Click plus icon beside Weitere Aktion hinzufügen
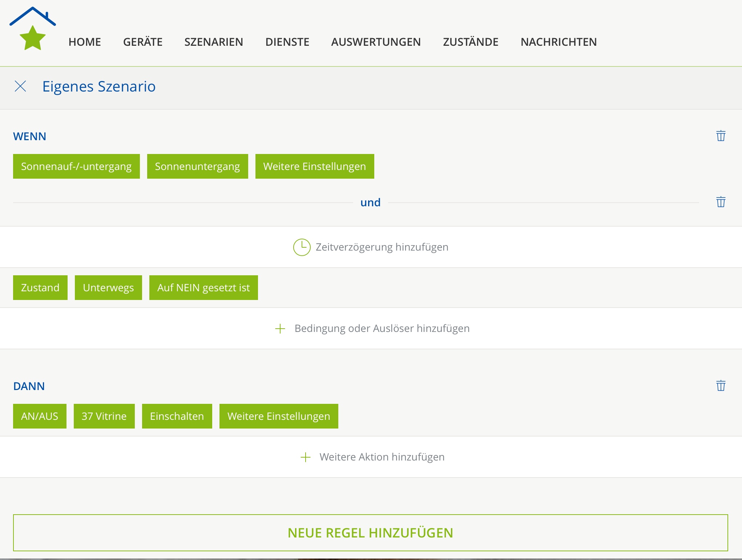This screenshot has height=560, width=742. pos(306,457)
